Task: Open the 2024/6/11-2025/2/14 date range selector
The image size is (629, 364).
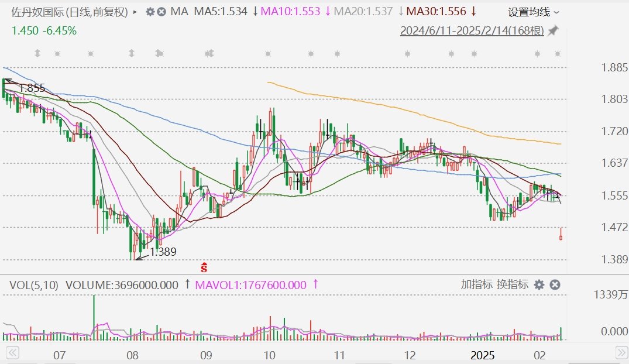Action: (x=472, y=31)
